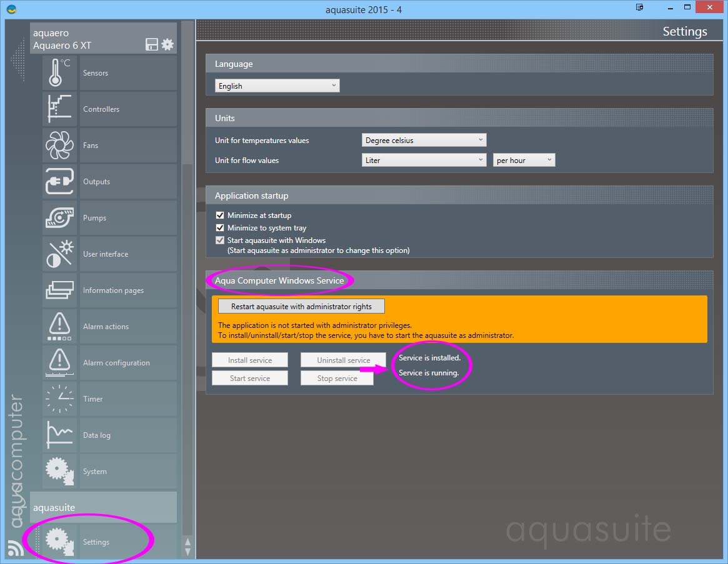Screen dimensions: 728x564
Task: Click the Unit for flow values label
Action: (247, 160)
